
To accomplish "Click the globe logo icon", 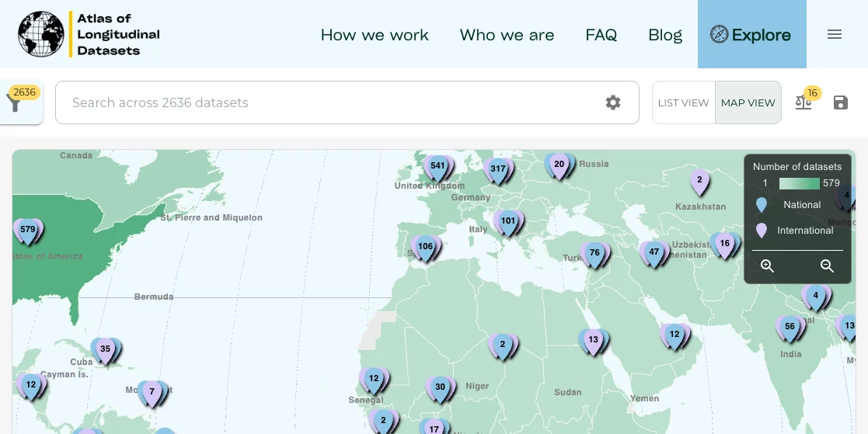I will [x=41, y=34].
